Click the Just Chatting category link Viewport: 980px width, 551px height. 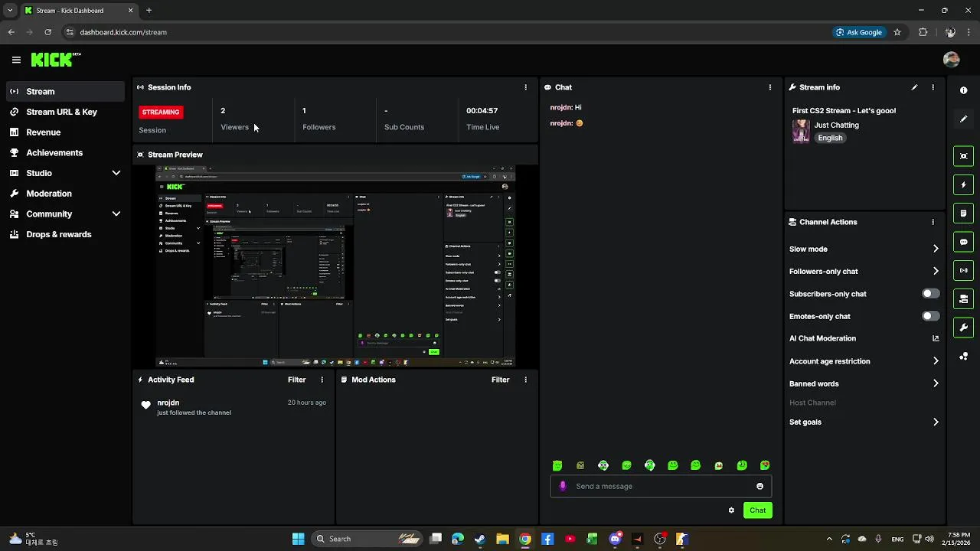tap(836, 125)
